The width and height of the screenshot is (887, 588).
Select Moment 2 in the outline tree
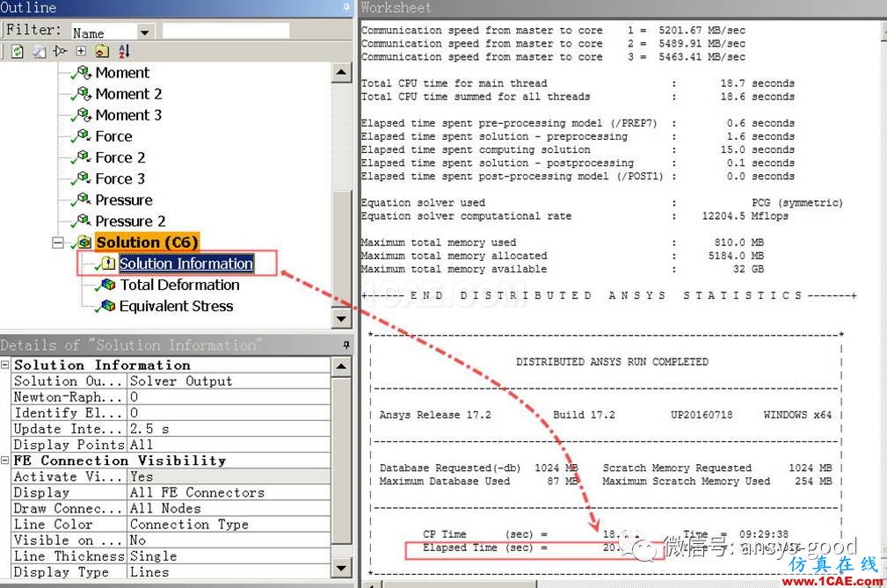(x=128, y=94)
